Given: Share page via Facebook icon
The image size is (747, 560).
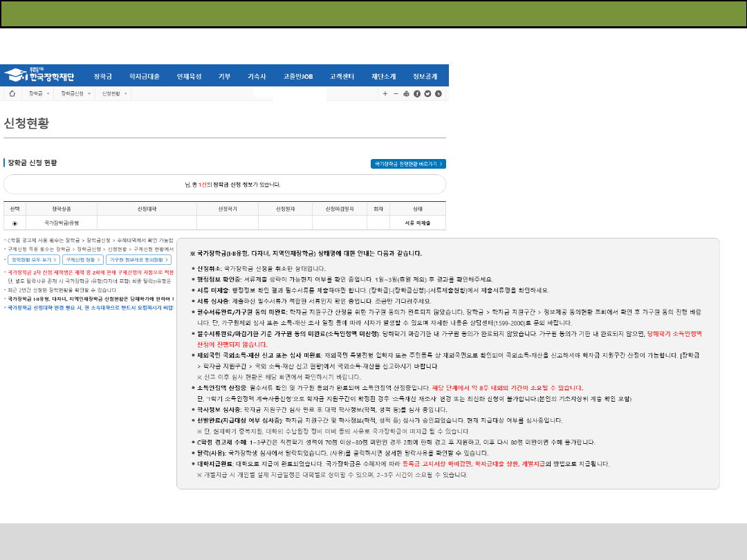Looking at the screenshot, I should (417, 93).
